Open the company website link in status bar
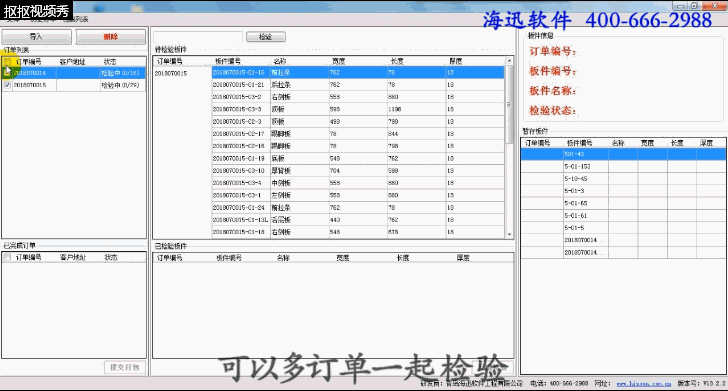 tap(644, 384)
